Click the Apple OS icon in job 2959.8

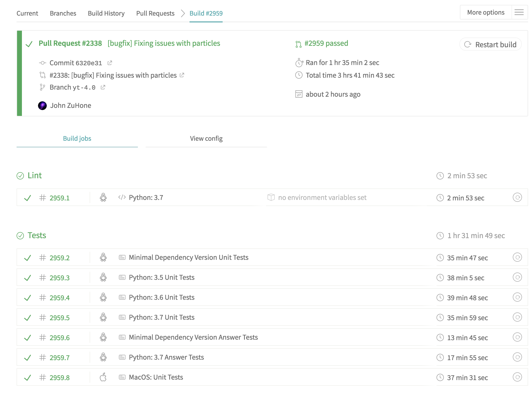[103, 377]
